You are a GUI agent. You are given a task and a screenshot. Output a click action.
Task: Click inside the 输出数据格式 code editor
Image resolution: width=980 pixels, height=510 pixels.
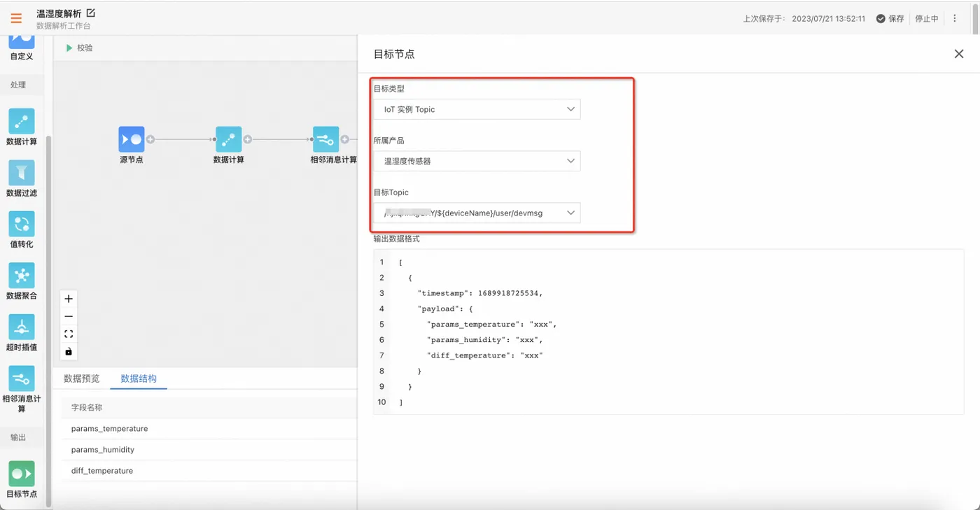point(668,332)
